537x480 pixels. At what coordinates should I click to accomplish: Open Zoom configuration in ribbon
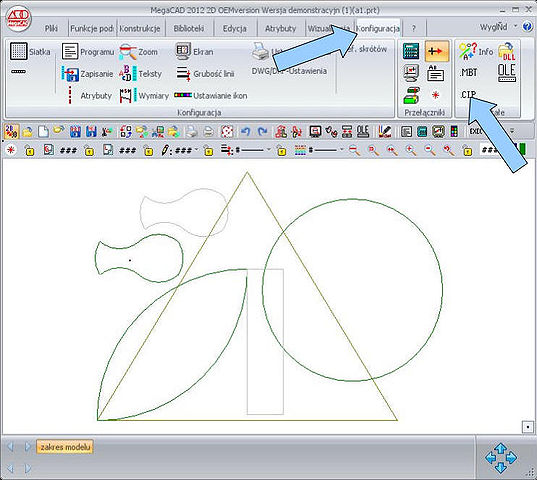[x=139, y=52]
